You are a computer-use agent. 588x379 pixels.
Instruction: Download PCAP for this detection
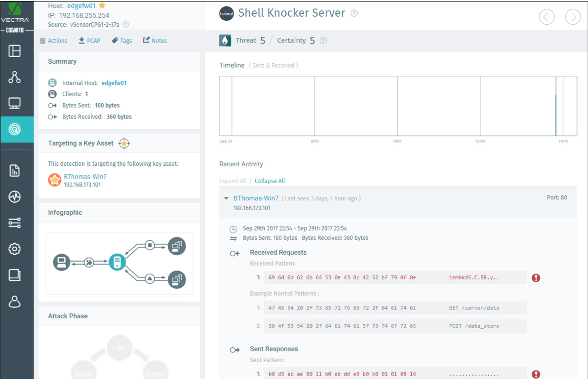click(89, 40)
